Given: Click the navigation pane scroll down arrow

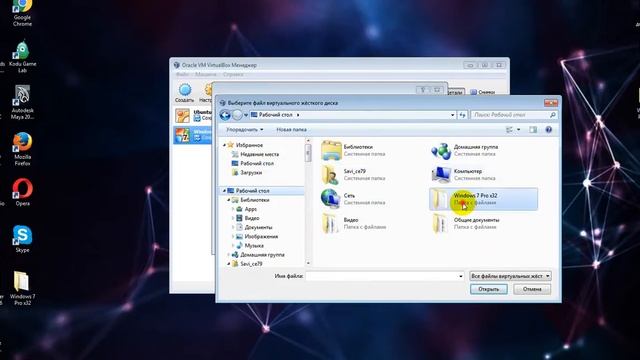Looking at the screenshot, I should [308, 264].
